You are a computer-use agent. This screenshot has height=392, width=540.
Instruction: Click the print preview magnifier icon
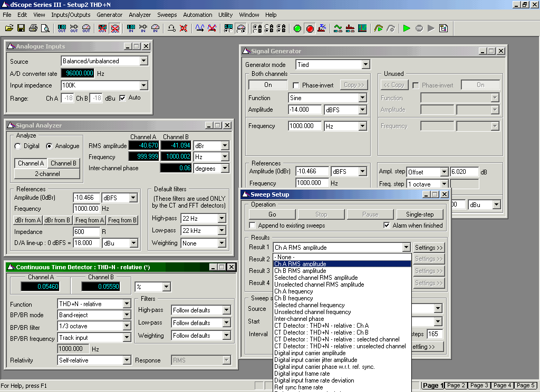[45, 28]
